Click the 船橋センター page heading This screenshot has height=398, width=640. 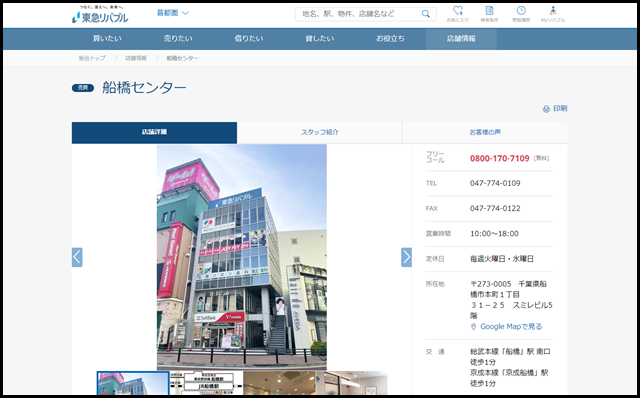[144, 88]
